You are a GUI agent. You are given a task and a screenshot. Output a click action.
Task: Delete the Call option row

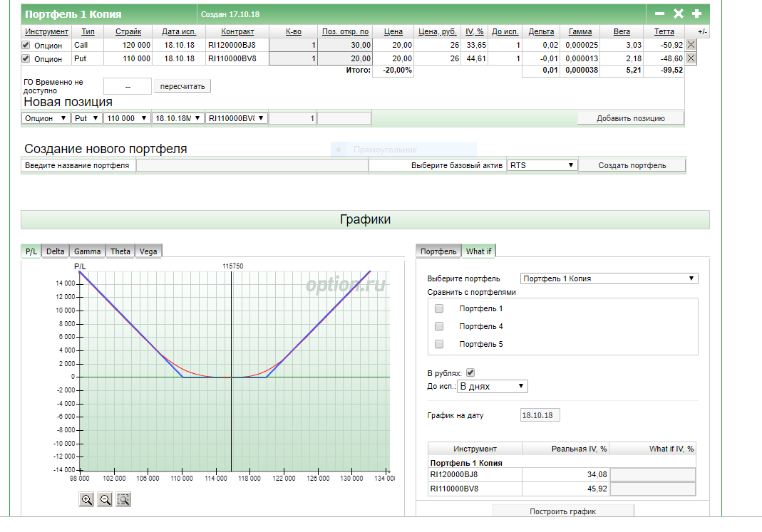point(691,45)
